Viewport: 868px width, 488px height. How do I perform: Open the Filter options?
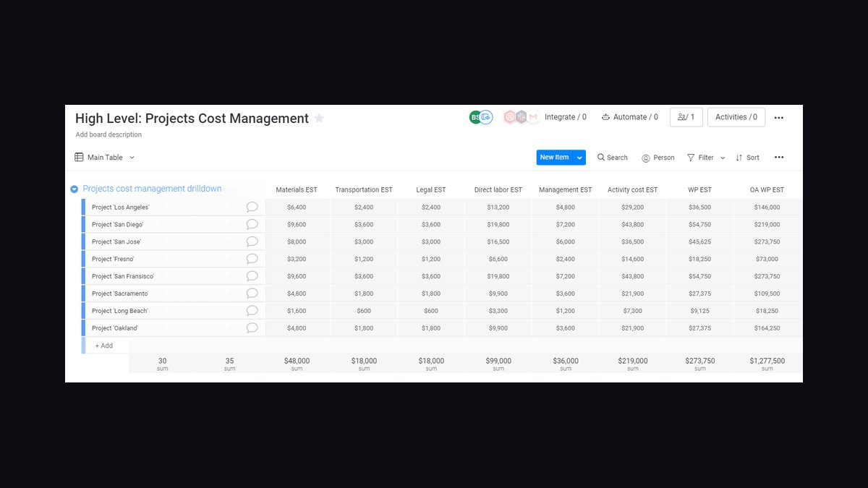point(700,158)
